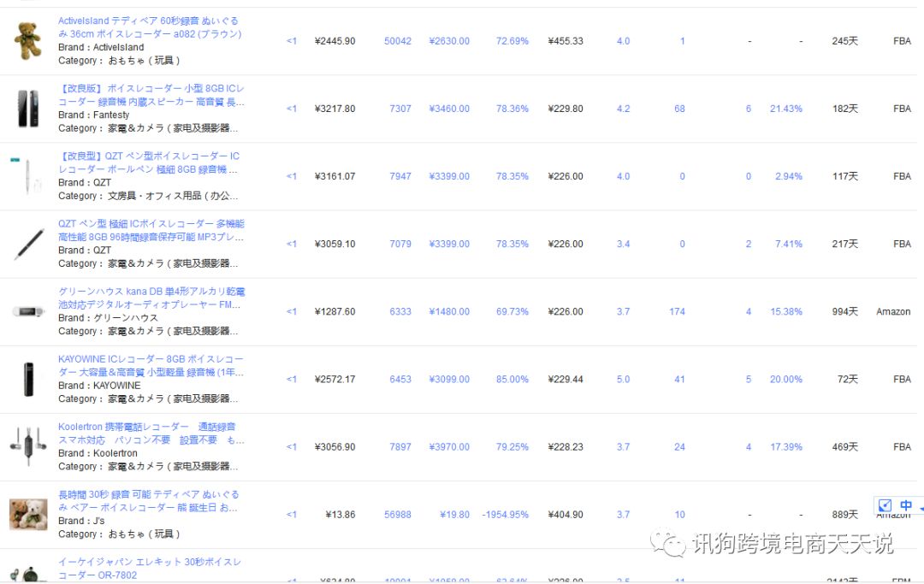Click the black QZT pen thumbnail
This screenshot has height=584, width=924.
pos(29,244)
